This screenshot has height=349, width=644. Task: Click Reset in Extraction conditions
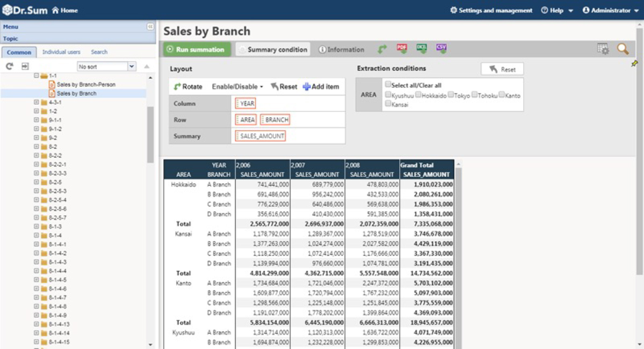click(x=502, y=69)
